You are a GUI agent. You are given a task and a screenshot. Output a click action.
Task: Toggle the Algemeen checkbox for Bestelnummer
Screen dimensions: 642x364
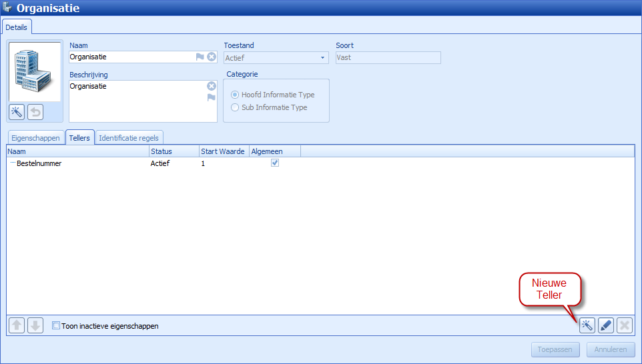pyautogui.click(x=275, y=163)
